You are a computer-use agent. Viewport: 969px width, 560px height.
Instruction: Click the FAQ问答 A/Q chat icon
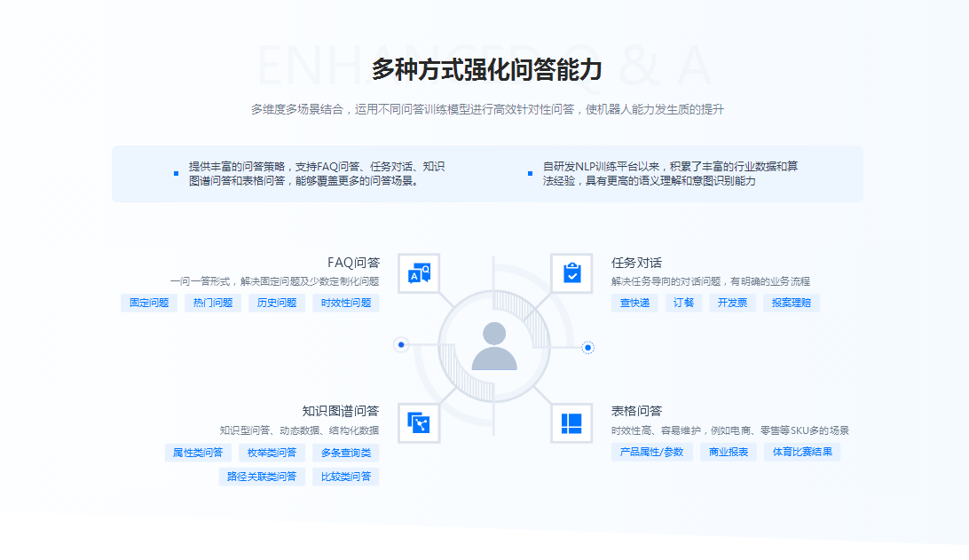coord(419,273)
